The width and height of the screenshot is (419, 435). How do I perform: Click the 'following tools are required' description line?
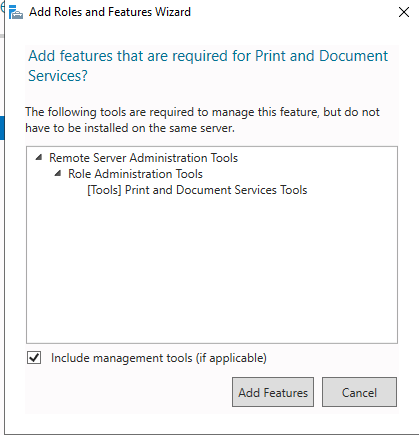coord(202,112)
